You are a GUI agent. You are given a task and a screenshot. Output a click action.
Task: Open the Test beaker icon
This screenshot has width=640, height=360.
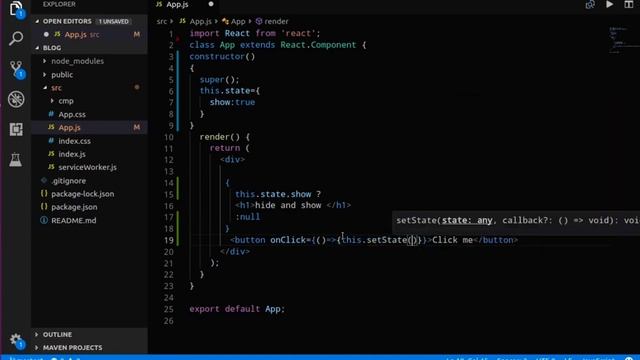pyautogui.click(x=16, y=160)
